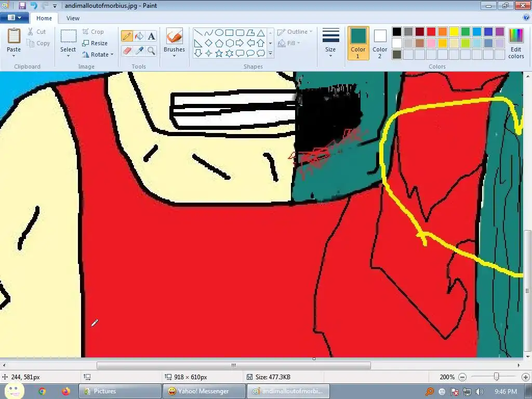The image size is (532, 399).
Task: Open Yahoo! Messenger from taskbar
Action: [204, 391]
